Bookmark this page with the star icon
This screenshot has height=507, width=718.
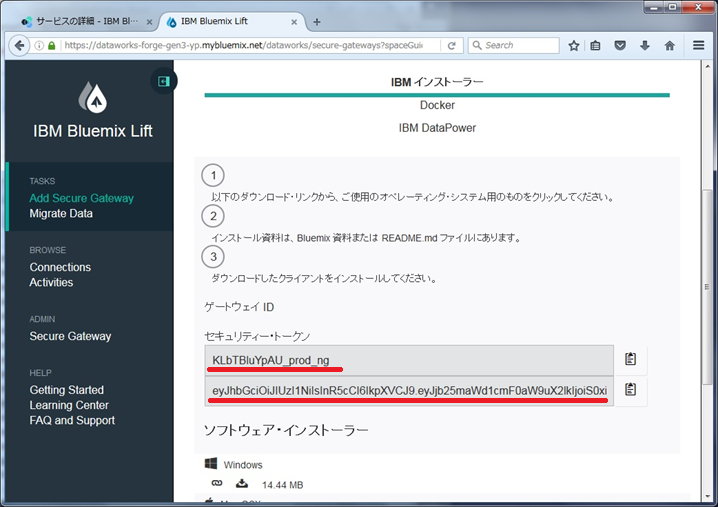574,45
